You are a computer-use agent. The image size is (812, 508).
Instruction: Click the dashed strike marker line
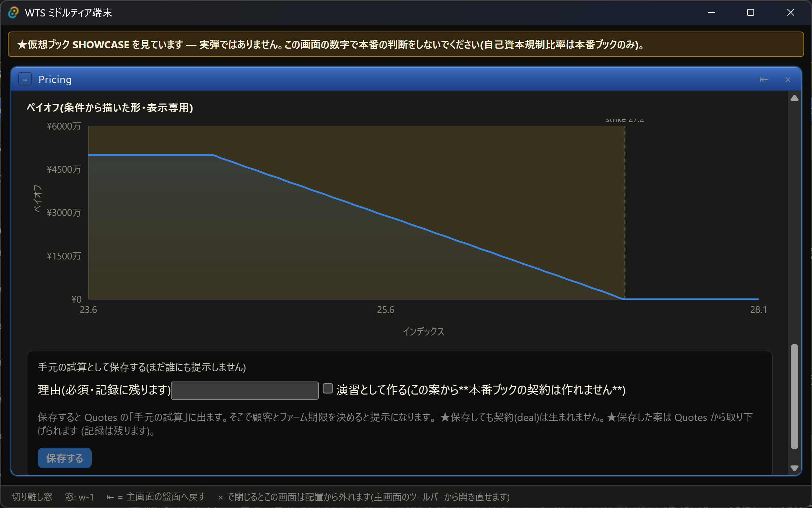click(625, 213)
